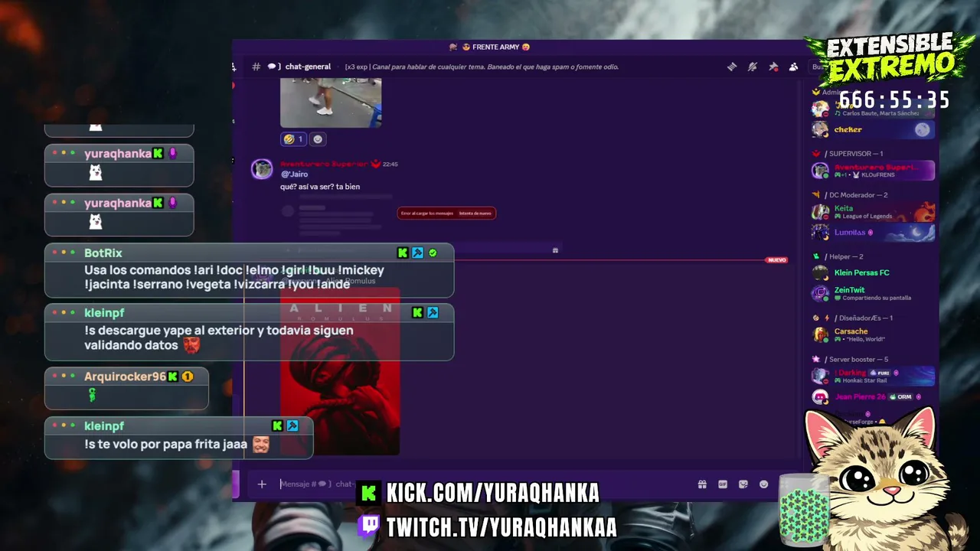
Task: Select member Keita playing League of Legends
Action: pos(874,211)
